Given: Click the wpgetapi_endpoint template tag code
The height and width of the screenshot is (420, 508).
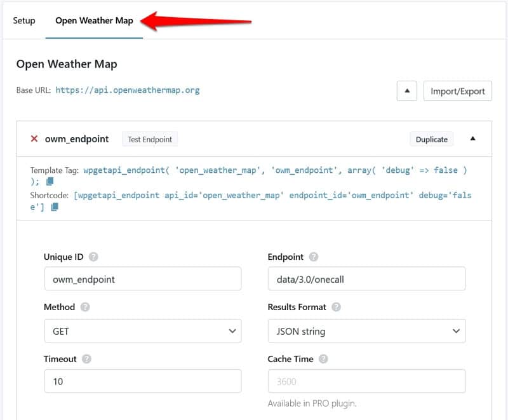Looking at the screenshot, I should (x=248, y=175).
